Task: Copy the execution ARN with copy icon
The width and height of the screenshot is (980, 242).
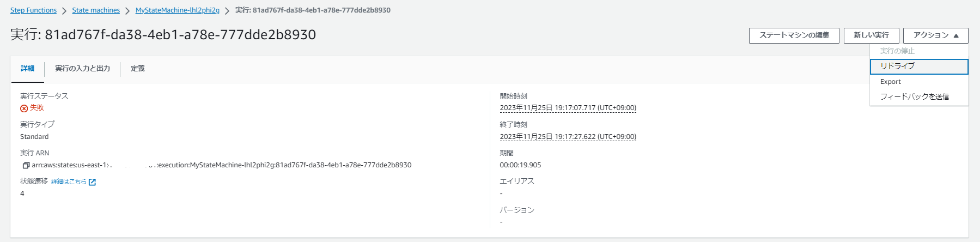Action: pos(26,165)
